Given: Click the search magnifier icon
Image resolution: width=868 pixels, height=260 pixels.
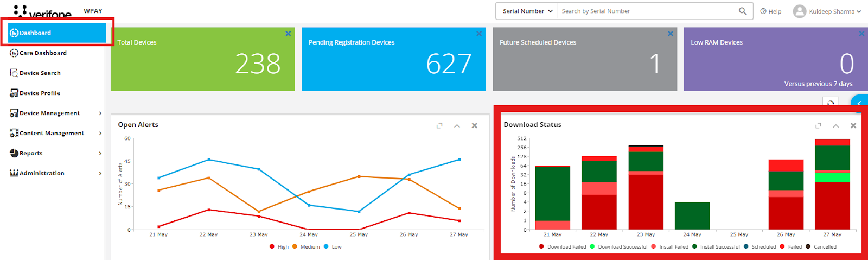Looking at the screenshot, I should [742, 11].
